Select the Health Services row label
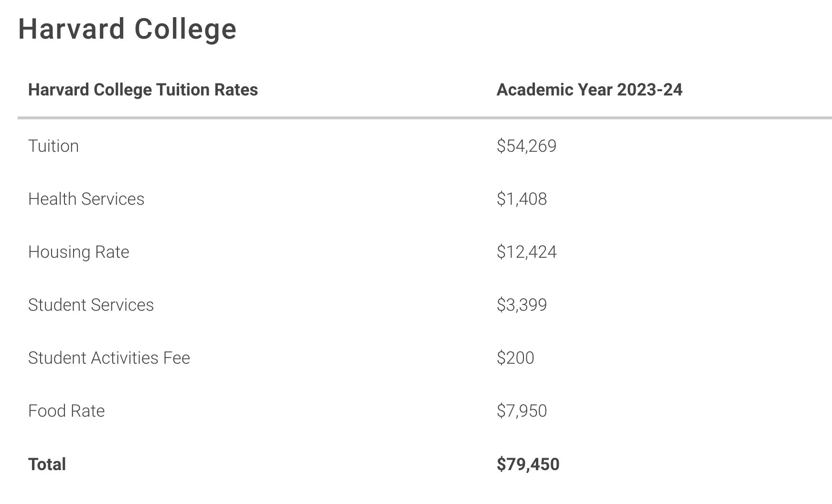The image size is (832, 504). (86, 199)
